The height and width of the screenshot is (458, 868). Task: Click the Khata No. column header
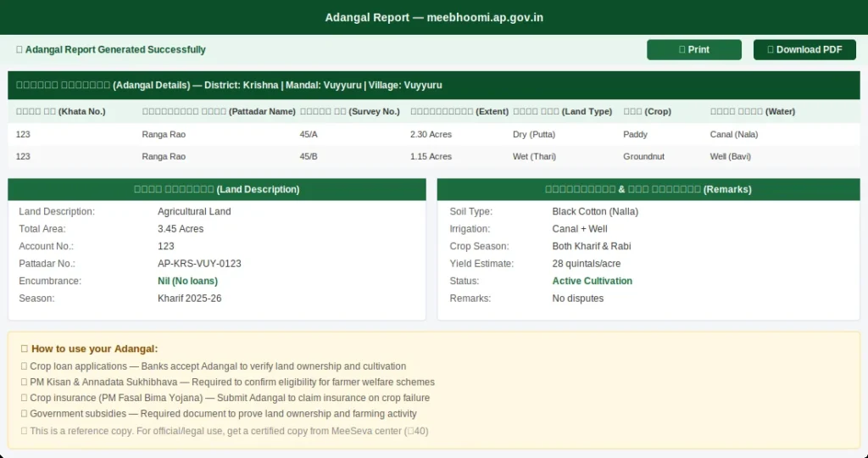click(61, 111)
